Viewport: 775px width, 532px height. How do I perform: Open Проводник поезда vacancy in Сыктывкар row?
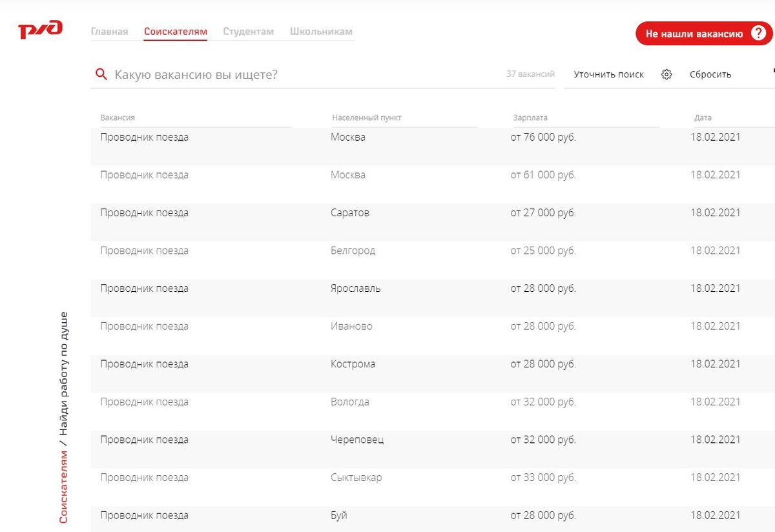144,478
